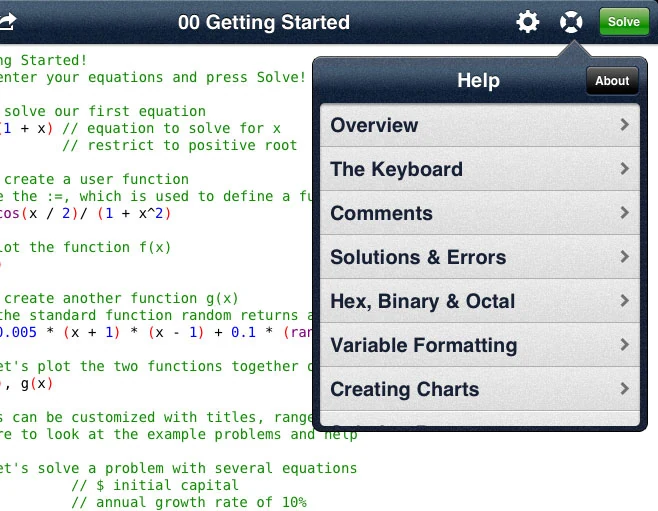The width and height of the screenshot is (658, 511).
Task: Open the settings gear icon
Action: click(527, 22)
